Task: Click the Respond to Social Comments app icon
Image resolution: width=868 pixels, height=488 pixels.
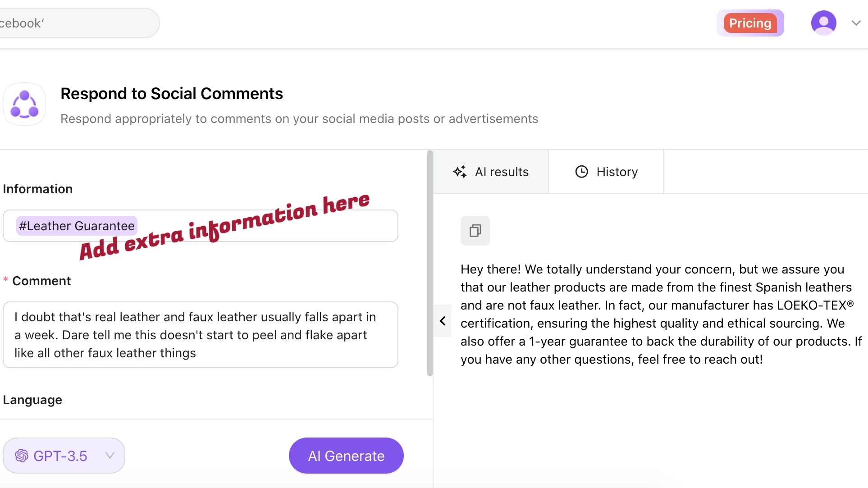Action: pyautogui.click(x=24, y=104)
